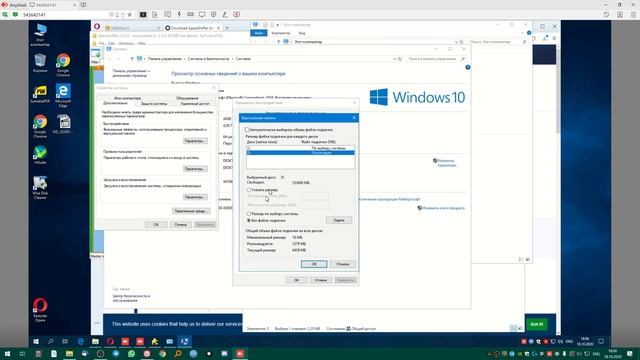Select Google Chrome icon beside Корзина
640x360 pixels.
(x=63, y=64)
